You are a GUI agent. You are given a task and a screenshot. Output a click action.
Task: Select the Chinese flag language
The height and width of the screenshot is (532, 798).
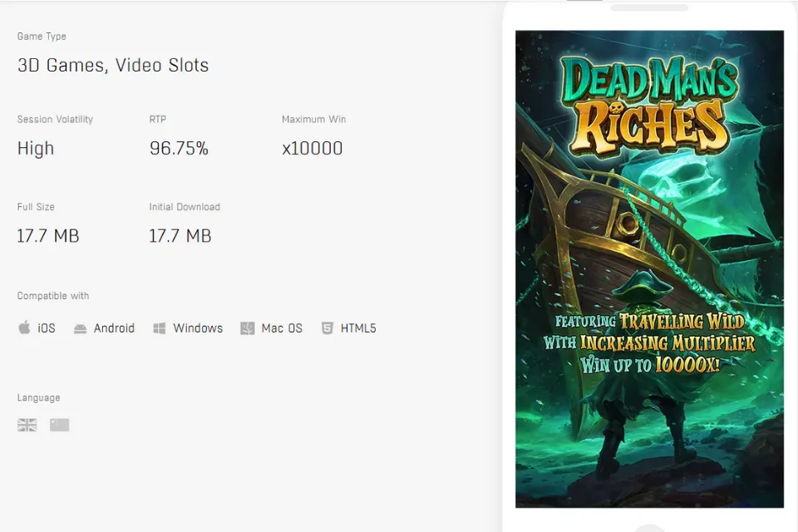tap(59, 425)
